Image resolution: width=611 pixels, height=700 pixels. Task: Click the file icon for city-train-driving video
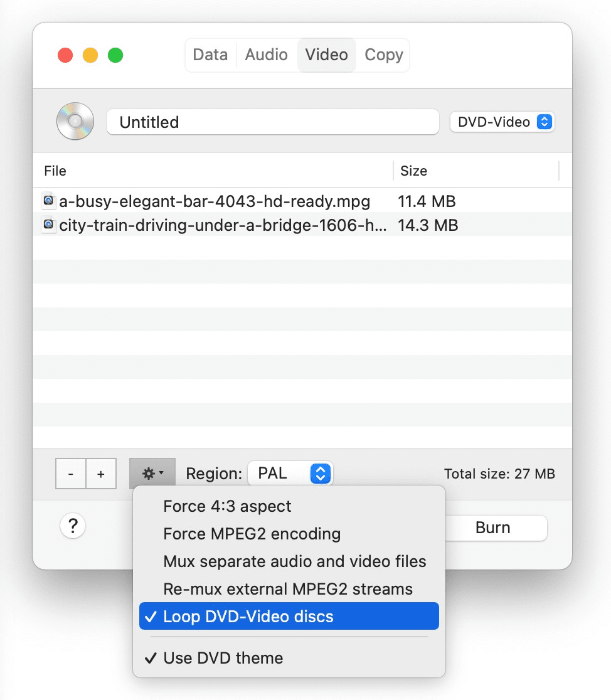[49, 225]
